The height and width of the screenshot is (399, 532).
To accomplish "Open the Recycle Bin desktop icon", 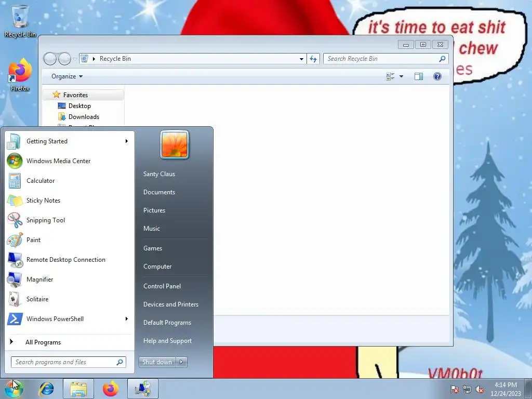I will coord(20,21).
